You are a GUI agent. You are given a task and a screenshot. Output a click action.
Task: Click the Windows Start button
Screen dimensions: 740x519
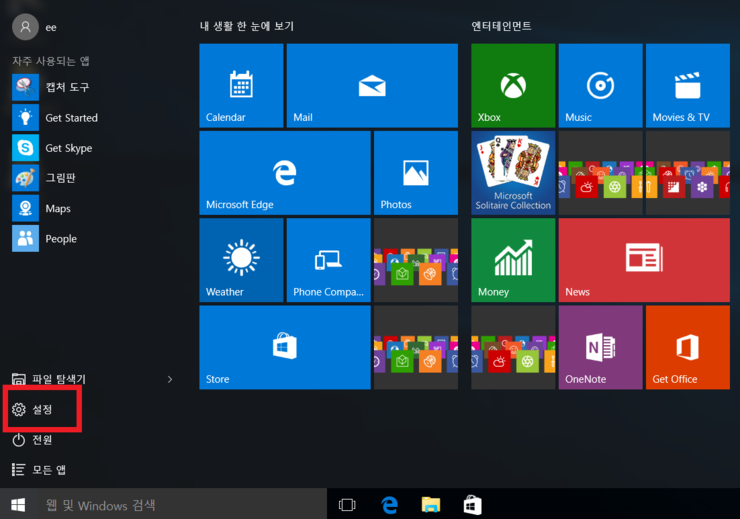[x=18, y=505]
